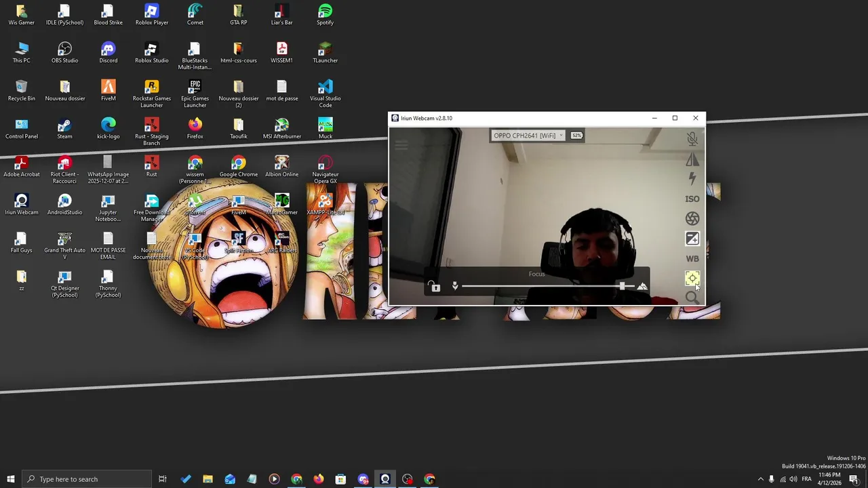Select the OBS Studio desktop icon

tap(64, 53)
